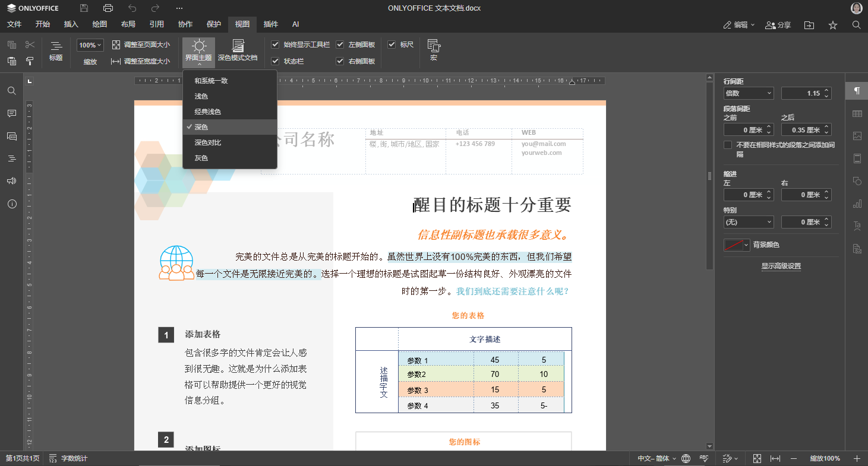Open Comments panel in left sidebar
The image size is (868, 466).
[x=12, y=113]
